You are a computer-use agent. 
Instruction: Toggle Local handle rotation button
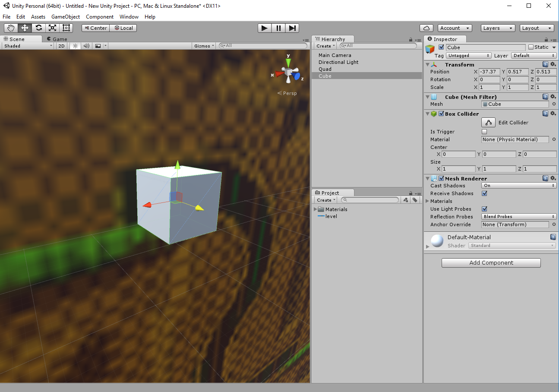123,28
